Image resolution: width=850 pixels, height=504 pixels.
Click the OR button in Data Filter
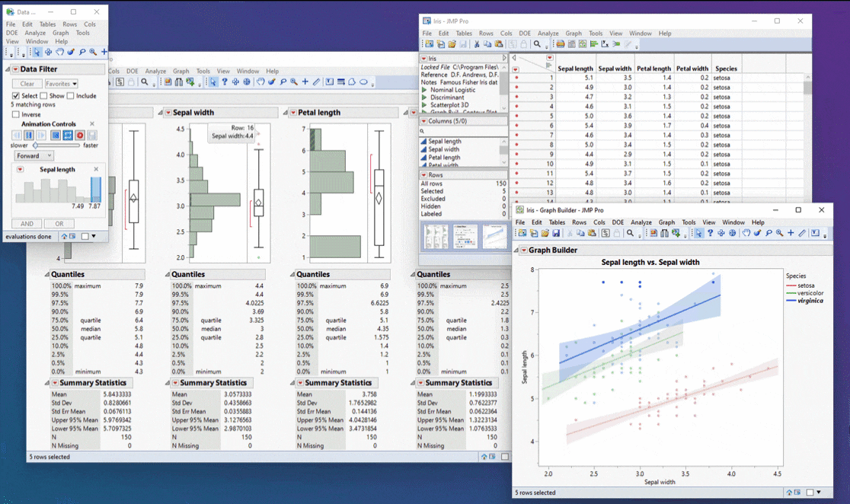(59, 224)
